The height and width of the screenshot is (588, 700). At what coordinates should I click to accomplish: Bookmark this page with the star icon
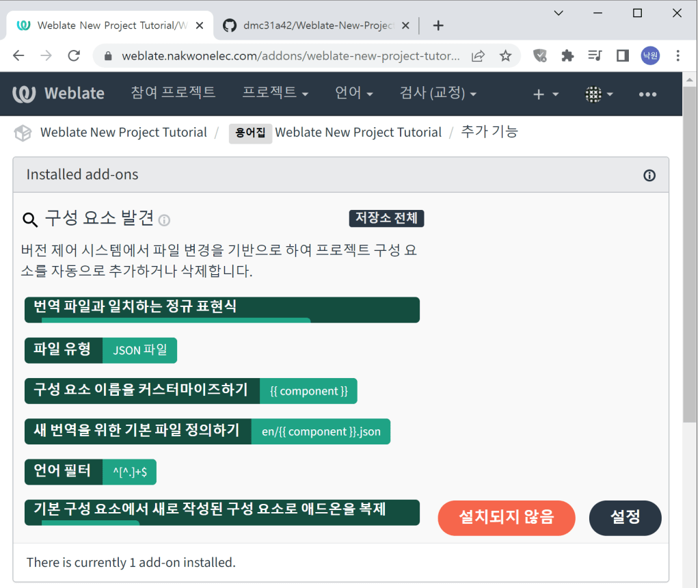point(505,56)
